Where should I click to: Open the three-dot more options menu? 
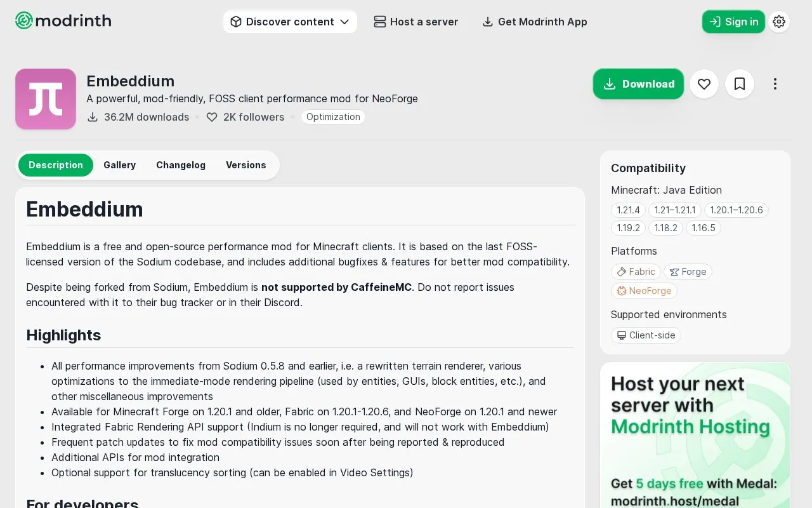pos(775,84)
